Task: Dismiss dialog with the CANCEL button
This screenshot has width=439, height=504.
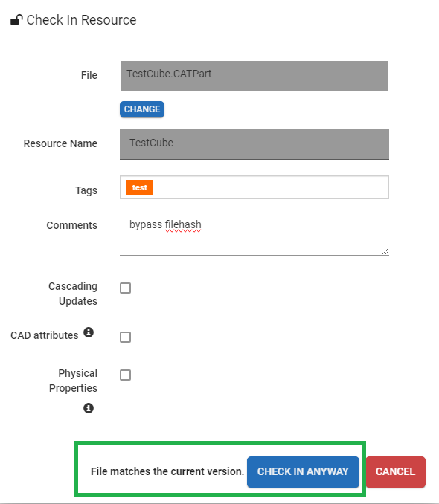Action: [x=396, y=471]
